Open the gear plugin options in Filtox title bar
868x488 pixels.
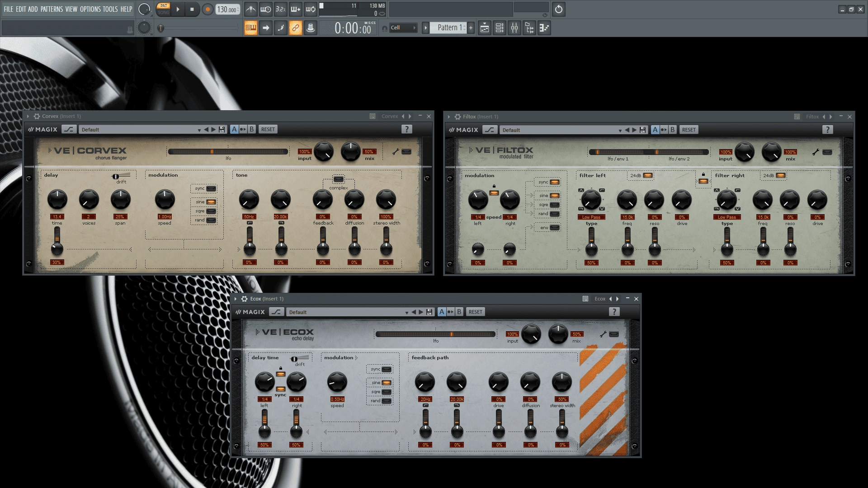458,117
